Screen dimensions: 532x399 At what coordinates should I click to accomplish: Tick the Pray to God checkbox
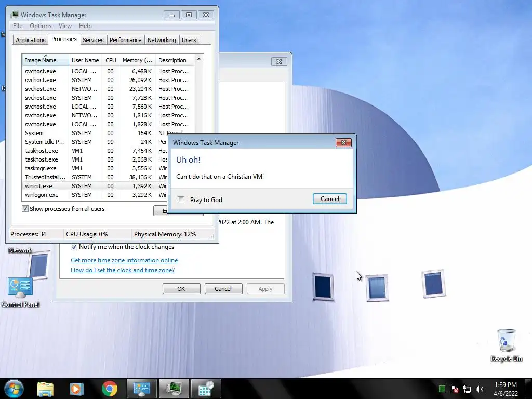coord(181,200)
